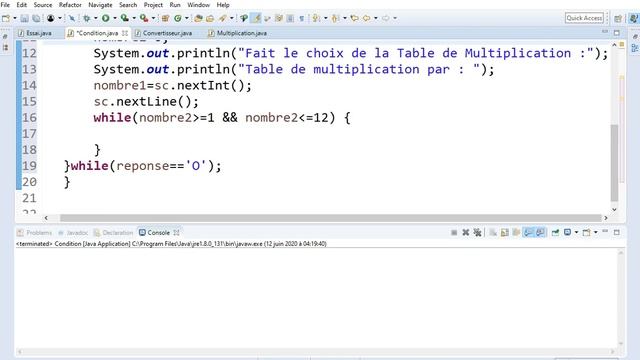Image resolution: width=640 pixels, height=360 pixels.
Task: Click Remove Launch console X icon
Action: point(465,233)
